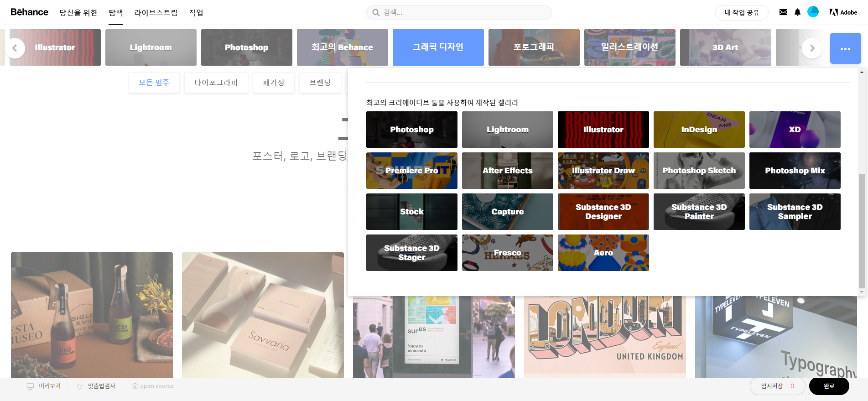Click the search magnifier icon
Image resolution: width=868 pixels, height=401 pixels.
click(x=376, y=12)
